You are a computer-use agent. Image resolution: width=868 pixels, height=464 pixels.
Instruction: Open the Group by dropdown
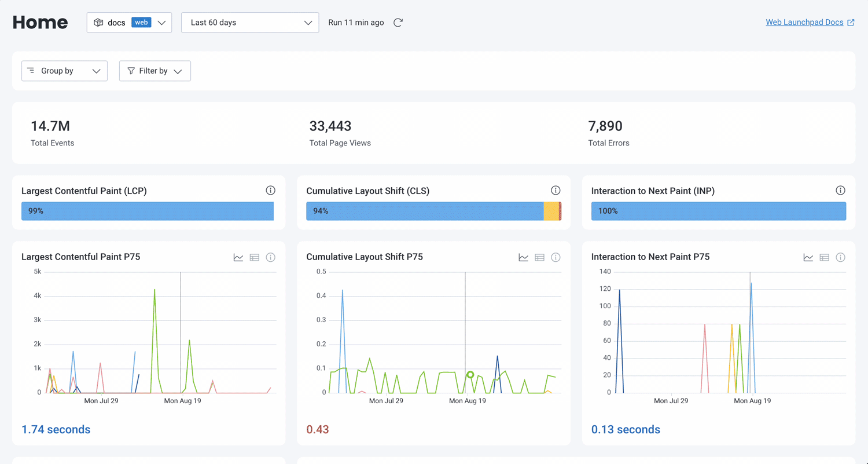[64, 71]
